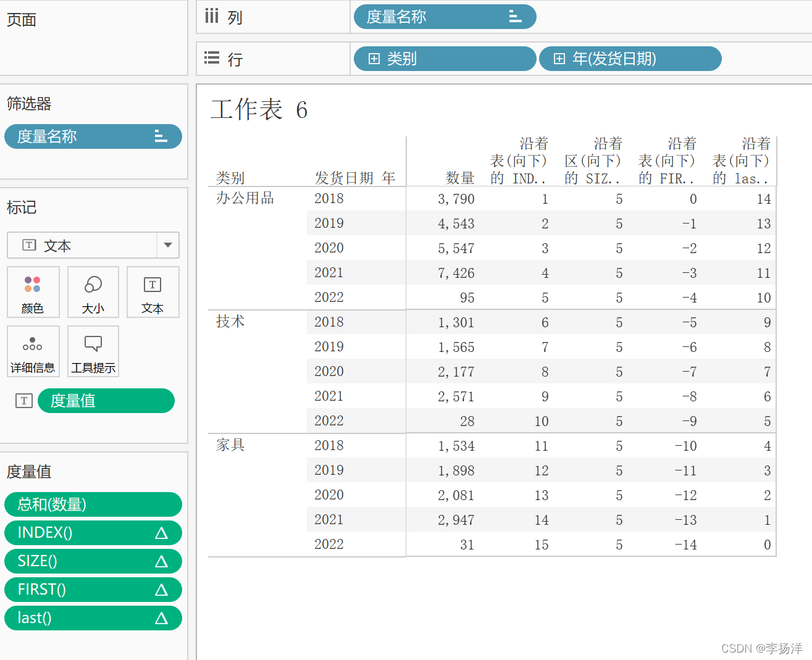Screen dimensions: 812x660
Task: Click the delta icon on the last() pill
Action: tap(161, 618)
